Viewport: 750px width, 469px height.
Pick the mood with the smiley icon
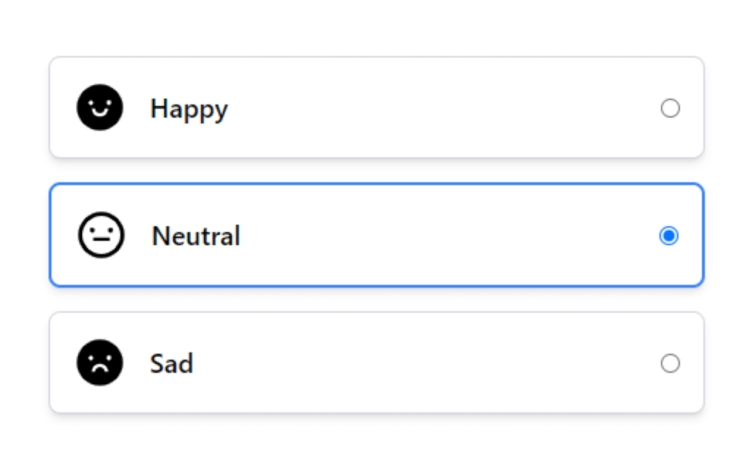tap(376, 107)
